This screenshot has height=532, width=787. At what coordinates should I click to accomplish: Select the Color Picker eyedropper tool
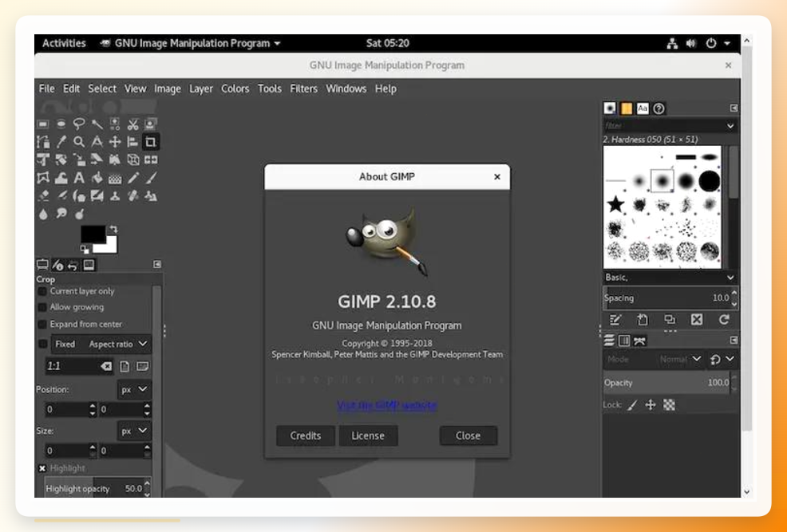[x=61, y=142]
